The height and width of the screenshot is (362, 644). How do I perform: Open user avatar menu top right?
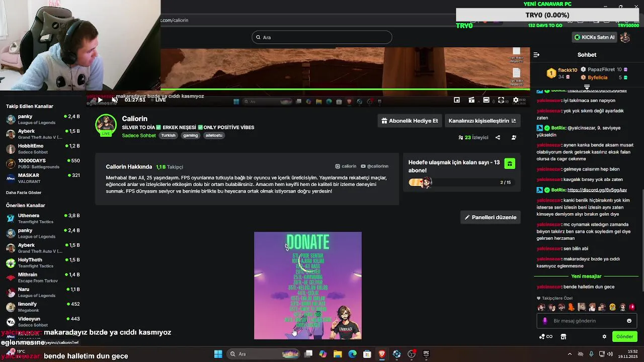[625, 37]
